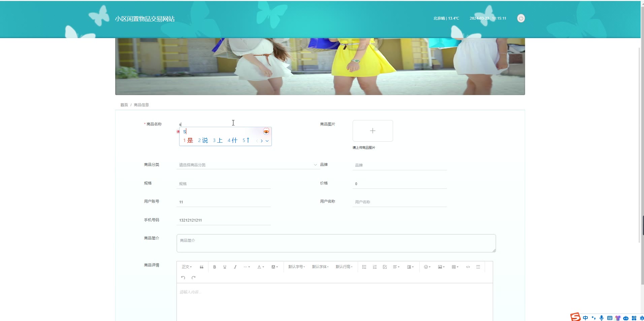644x321 pixels.
Task: Insert a horizontal divider line in editor
Action: coord(478,267)
